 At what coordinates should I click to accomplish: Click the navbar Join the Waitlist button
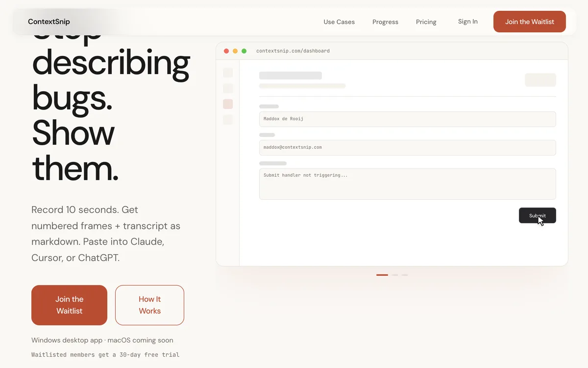[x=530, y=22]
